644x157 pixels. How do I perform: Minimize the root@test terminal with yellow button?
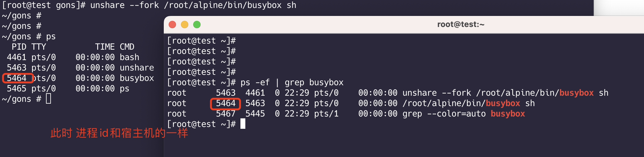[185, 25]
